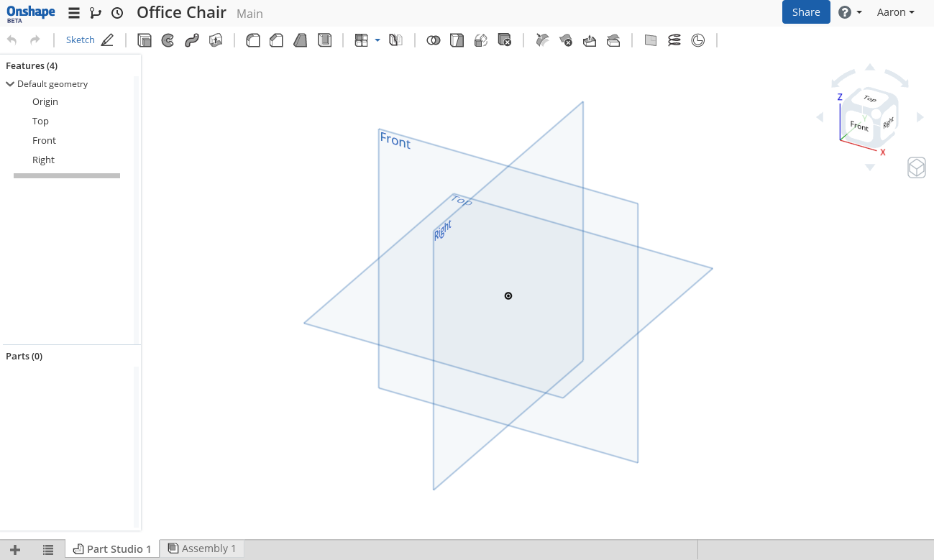Select the Revolve tool

[x=168, y=40]
